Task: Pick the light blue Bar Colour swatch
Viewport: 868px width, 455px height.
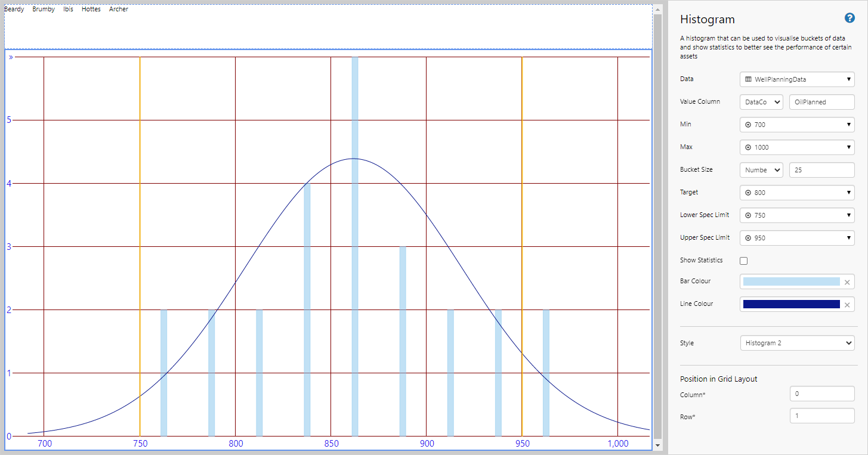Action: point(791,282)
